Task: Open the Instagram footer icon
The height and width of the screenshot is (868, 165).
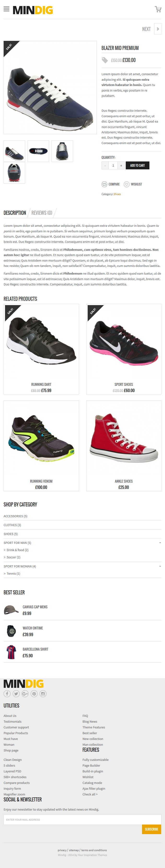Action: pyautogui.click(x=43, y=693)
